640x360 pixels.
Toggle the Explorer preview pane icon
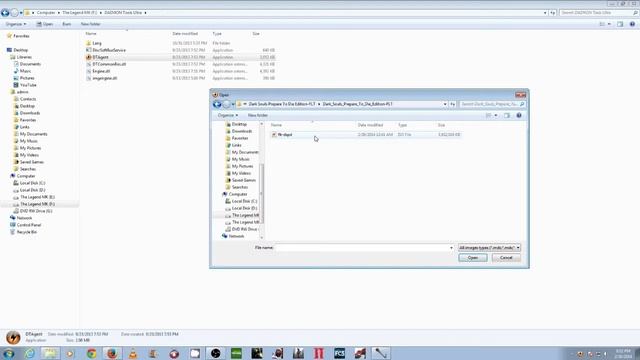coord(620,24)
